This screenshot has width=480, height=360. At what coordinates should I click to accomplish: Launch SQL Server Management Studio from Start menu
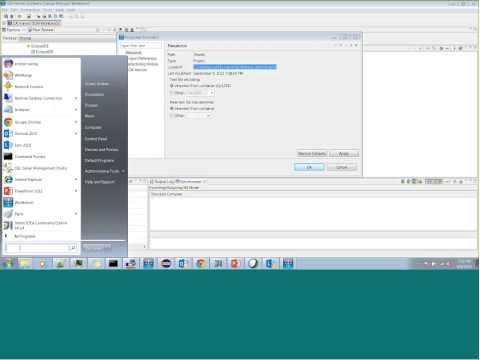[x=41, y=168]
